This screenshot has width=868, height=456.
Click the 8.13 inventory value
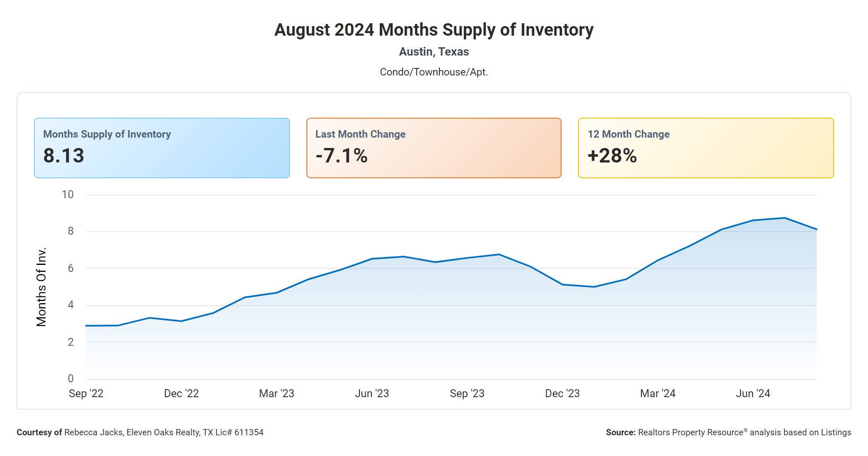click(x=64, y=156)
